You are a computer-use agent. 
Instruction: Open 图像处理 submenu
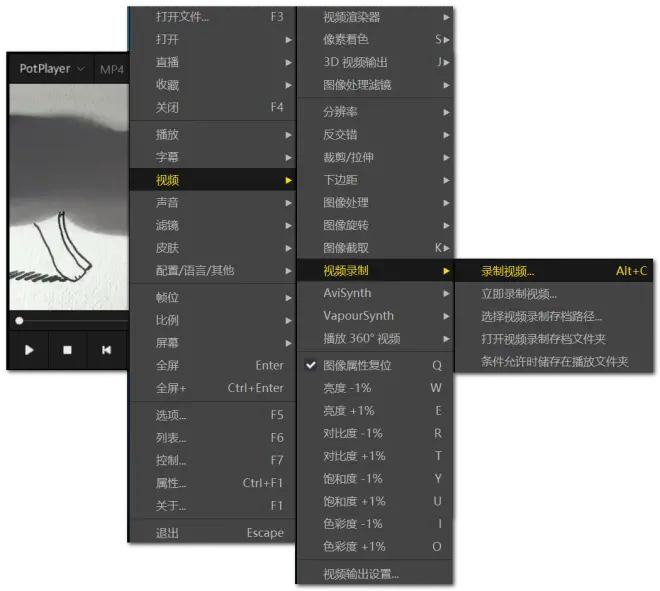375,203
